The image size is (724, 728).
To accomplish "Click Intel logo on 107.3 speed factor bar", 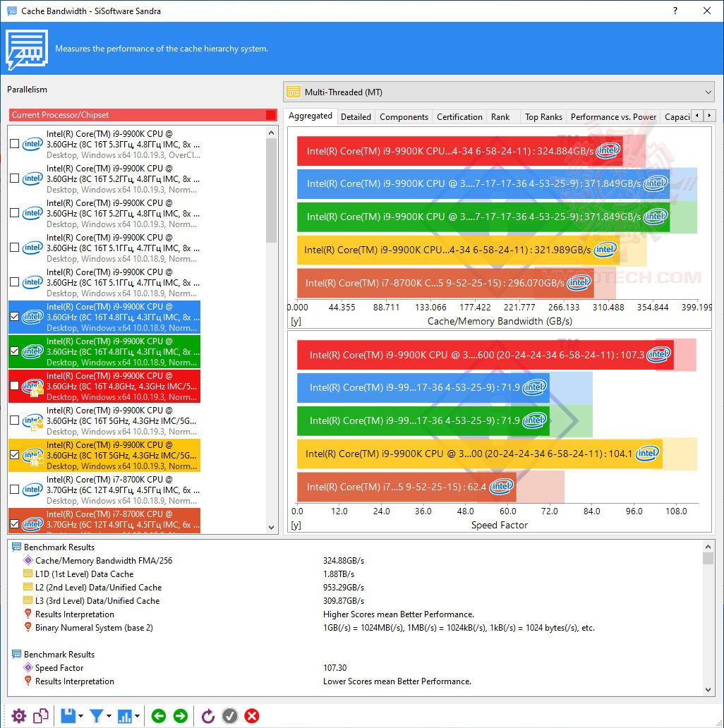I will pos(658,354).
